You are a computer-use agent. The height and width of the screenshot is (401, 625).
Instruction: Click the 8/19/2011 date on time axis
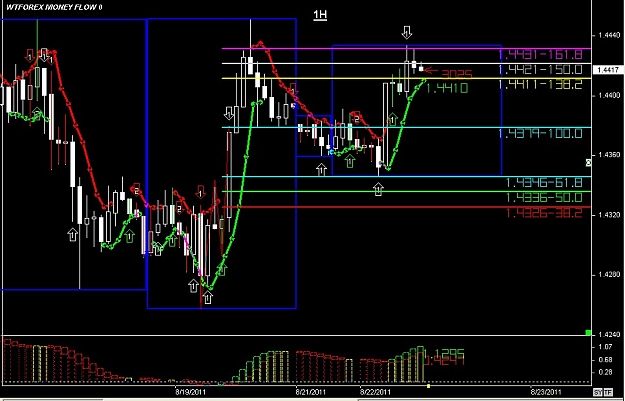189,392
